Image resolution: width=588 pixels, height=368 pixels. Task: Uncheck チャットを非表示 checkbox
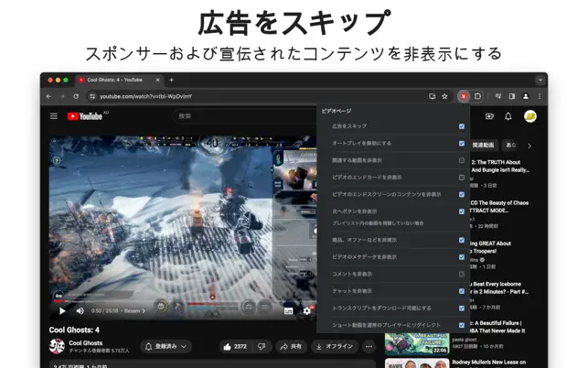[462, 291]
